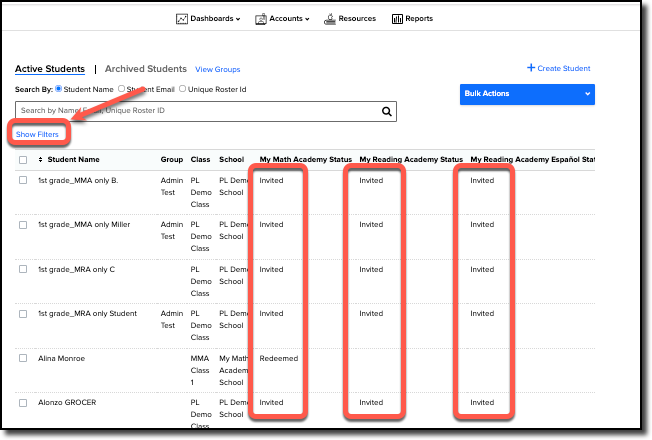Screen dimensions: 652x440
Task: Click Español Invited status for 1st grade_MRA only C
Action: pyautogui.click(x=482, y=269)
